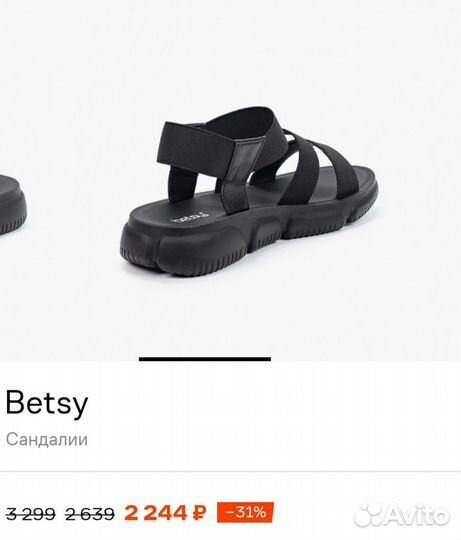
Task: Click the ruble currency symbol
Action: (x=200, y=513)
